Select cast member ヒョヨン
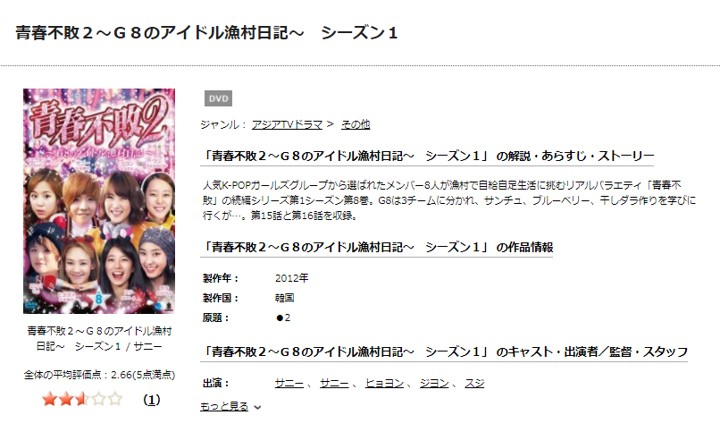 [x=384, y=383]
